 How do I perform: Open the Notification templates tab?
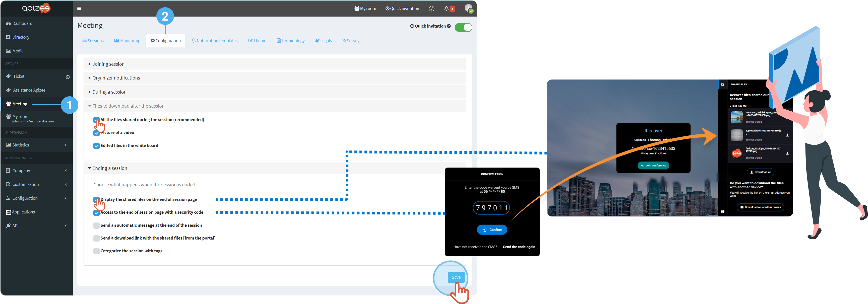[215, 41]
